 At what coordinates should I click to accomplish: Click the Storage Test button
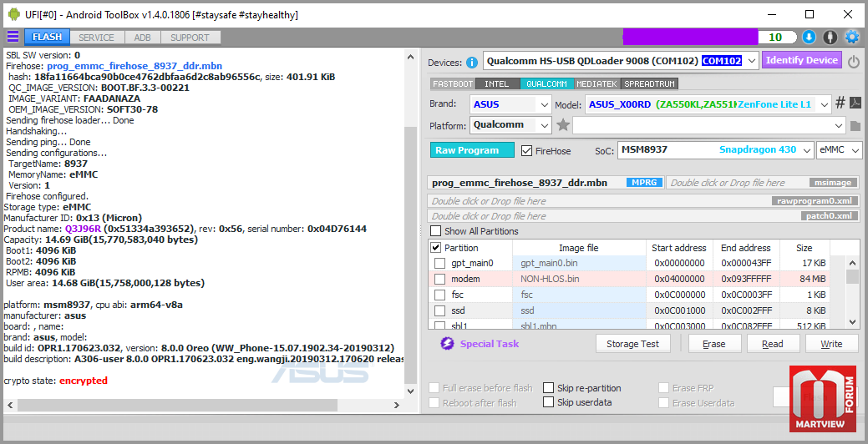632,344
